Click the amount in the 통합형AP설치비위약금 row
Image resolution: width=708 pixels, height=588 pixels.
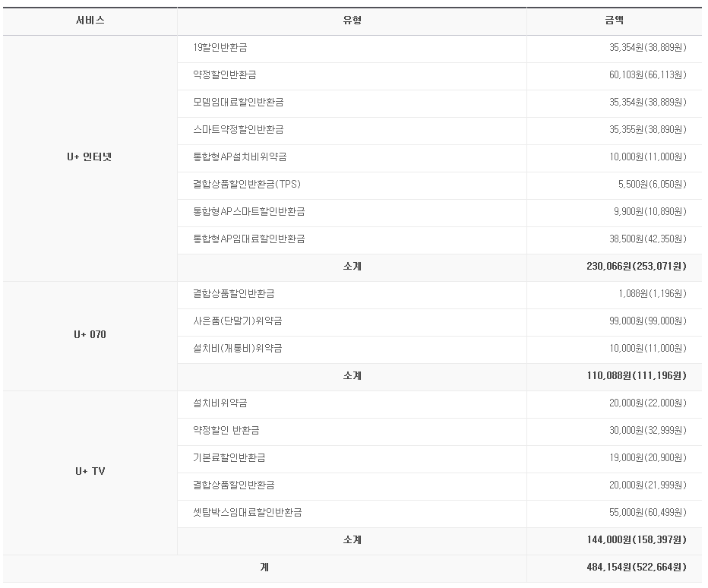tap(647, 157)
